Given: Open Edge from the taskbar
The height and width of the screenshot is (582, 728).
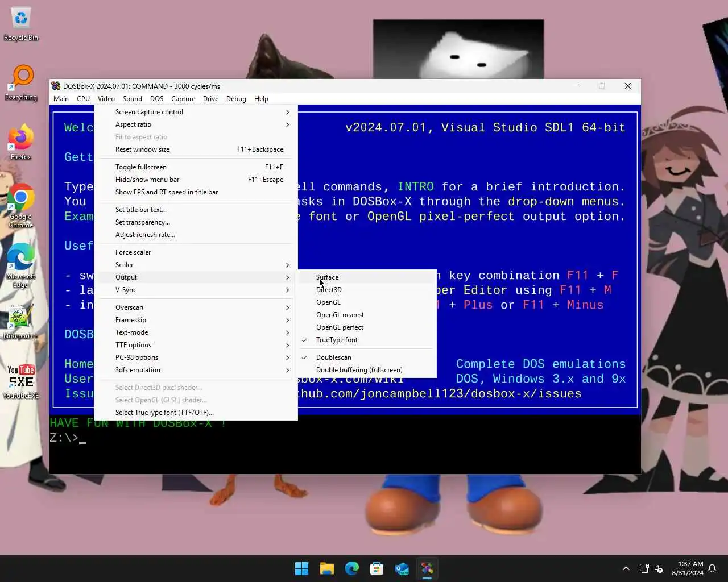Looking at the screenshot, I should pos(351,568).
